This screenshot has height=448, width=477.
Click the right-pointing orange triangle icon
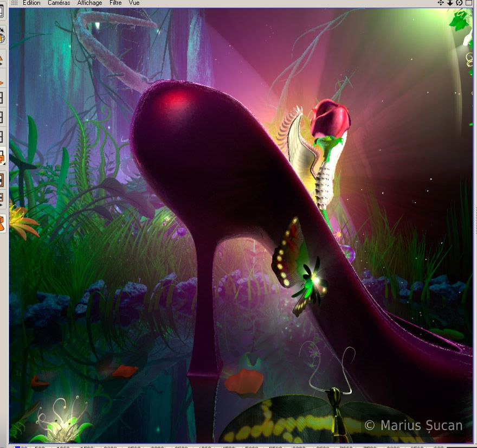click(x=2, y=82)
